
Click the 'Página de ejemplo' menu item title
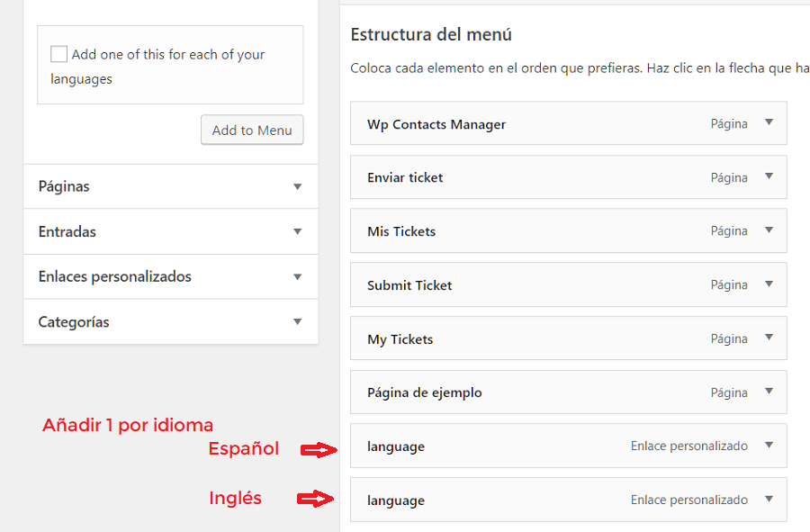pos(425,392)
